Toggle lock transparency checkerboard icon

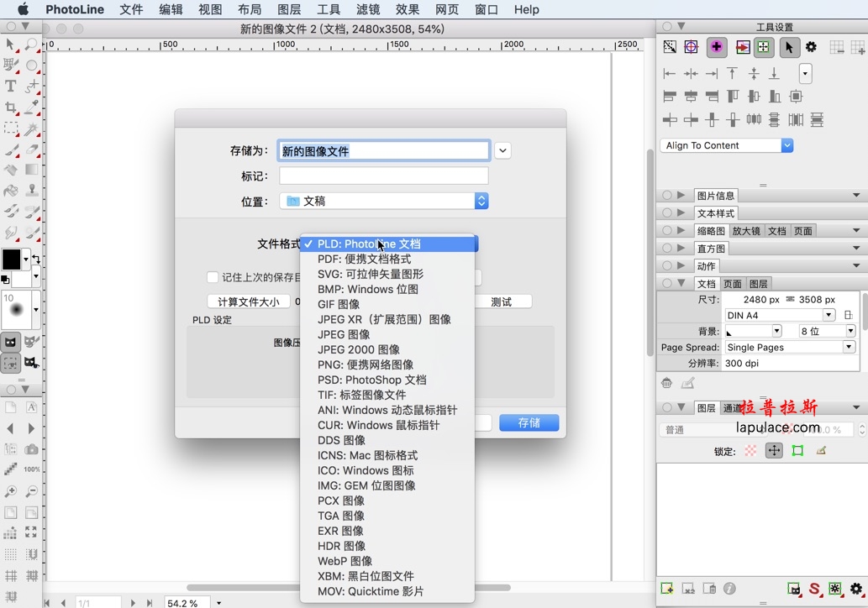(750, 451)
